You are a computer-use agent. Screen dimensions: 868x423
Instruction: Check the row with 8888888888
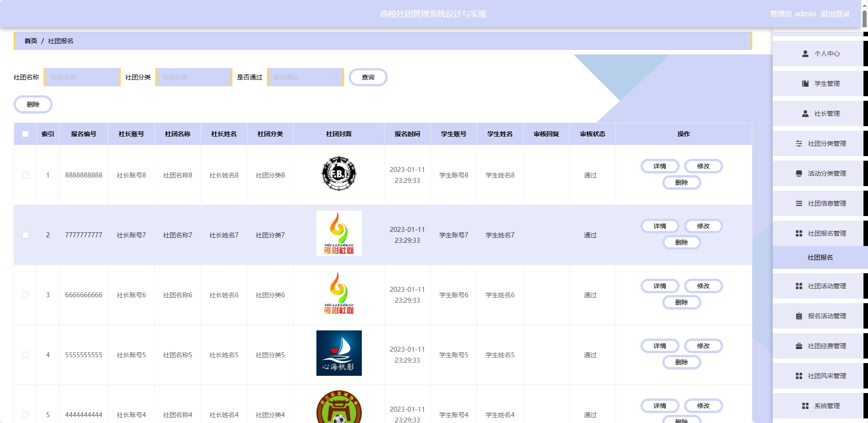click(25, 175)
